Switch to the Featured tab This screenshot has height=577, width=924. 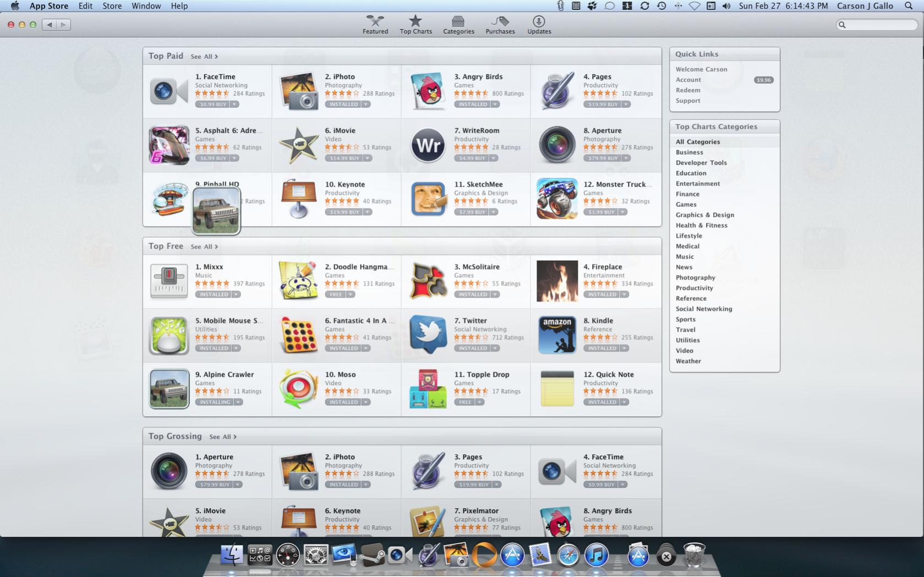[x=375, y=25]
